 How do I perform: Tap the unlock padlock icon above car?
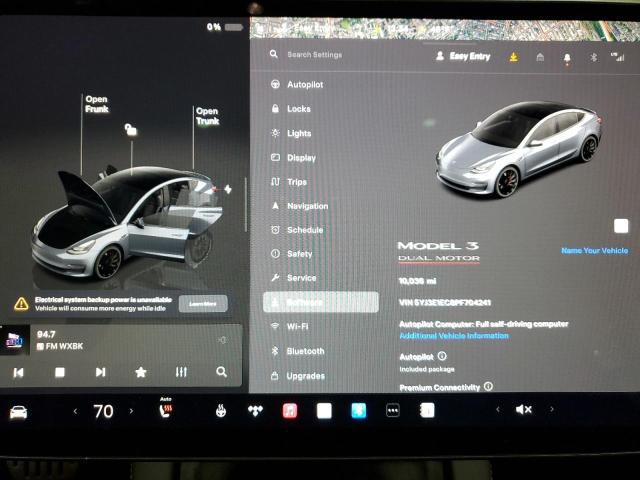point(131,130)
